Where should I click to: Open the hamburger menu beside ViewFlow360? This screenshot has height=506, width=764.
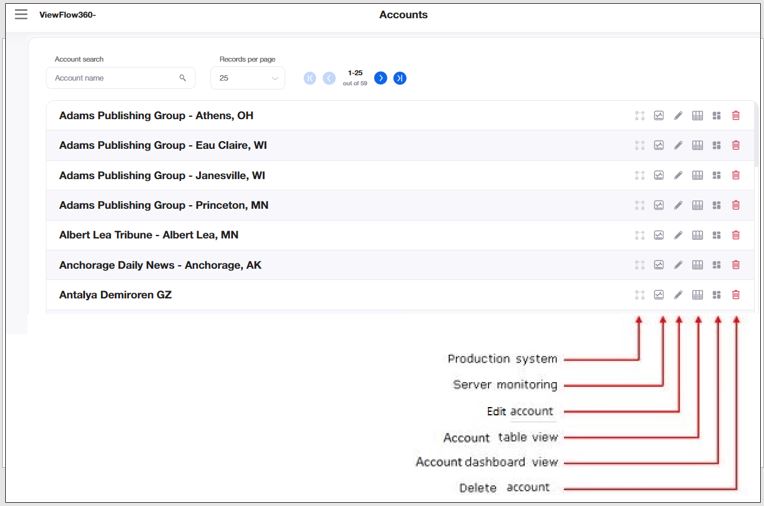[21, 15]
